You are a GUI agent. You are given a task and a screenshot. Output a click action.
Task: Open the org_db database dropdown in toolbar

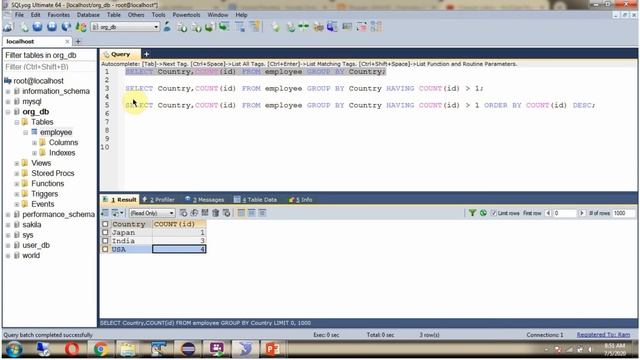125,27
